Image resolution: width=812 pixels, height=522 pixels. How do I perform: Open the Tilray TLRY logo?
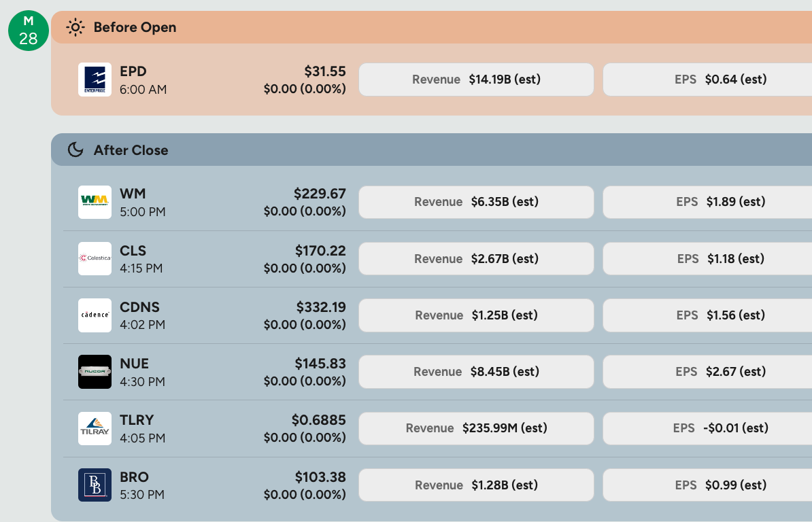click(x=95, y=428)
